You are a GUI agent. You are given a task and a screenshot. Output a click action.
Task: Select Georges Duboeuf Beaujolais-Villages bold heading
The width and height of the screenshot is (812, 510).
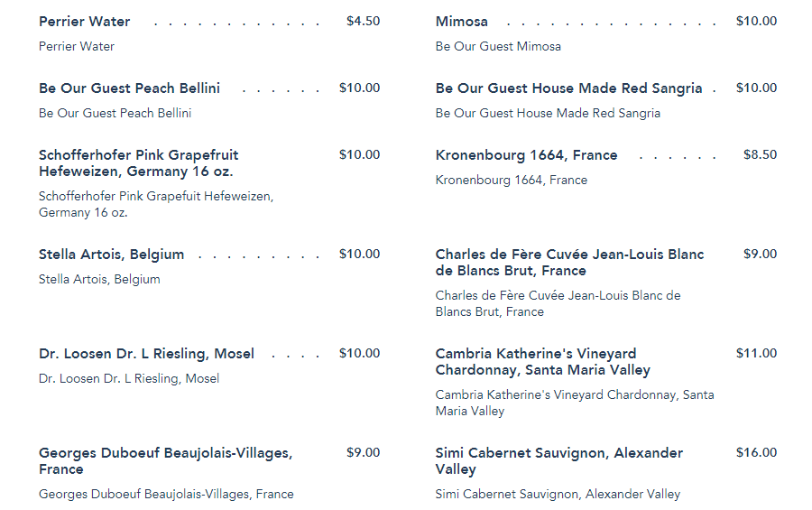[165, 461]
